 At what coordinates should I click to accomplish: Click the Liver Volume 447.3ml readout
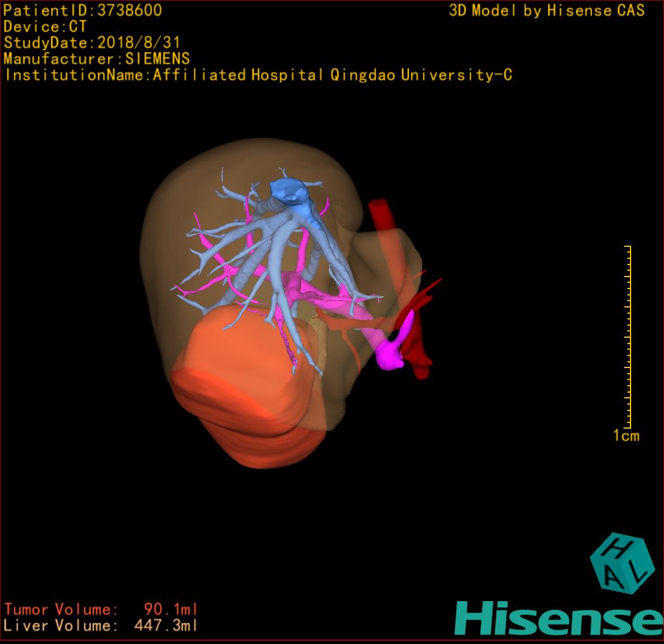[101, 626]
